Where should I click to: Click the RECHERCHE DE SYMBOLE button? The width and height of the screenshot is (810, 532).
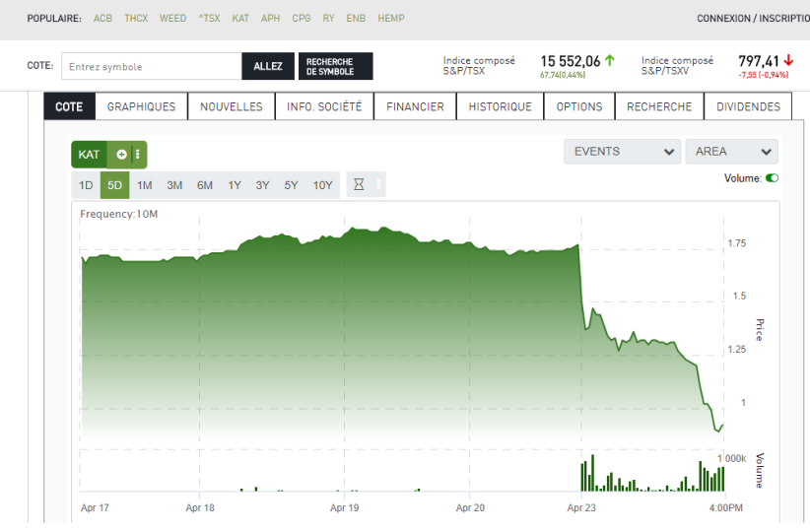(x=335, y=67)
